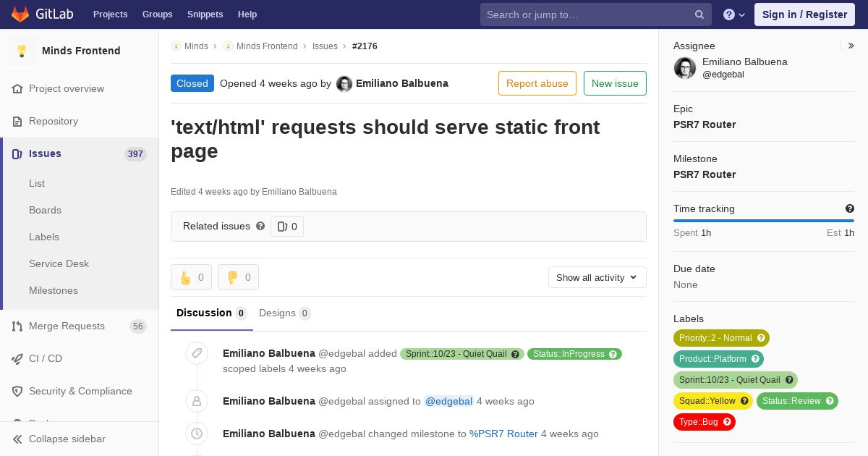Open the PSR7 Router epic link
868x456 pixels.
(x=705, y=124)
